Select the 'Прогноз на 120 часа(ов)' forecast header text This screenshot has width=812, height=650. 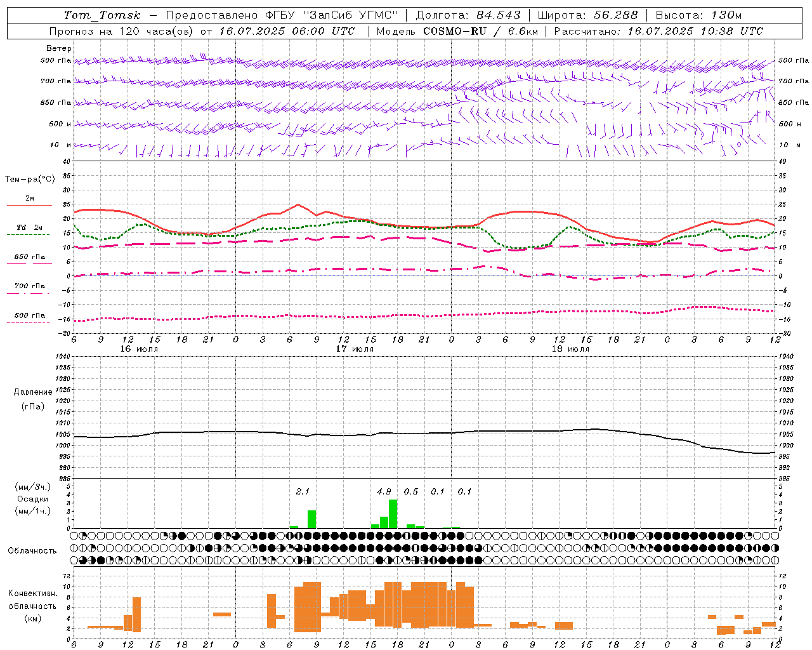(122, 31)
